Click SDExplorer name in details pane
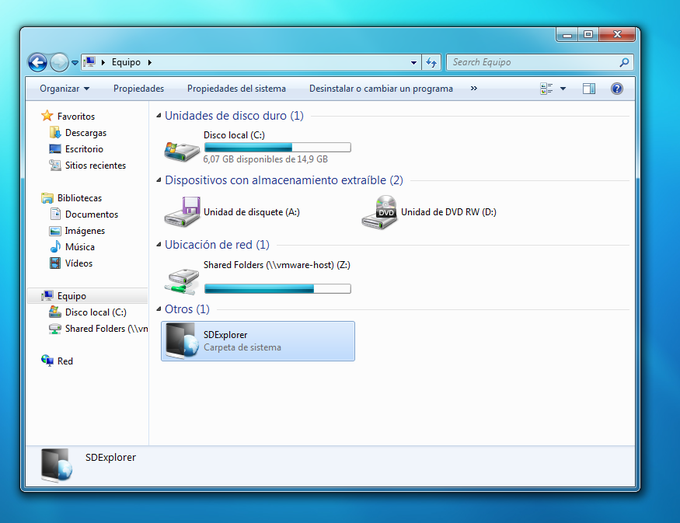The image size is (680, 523). click(111, 458)
